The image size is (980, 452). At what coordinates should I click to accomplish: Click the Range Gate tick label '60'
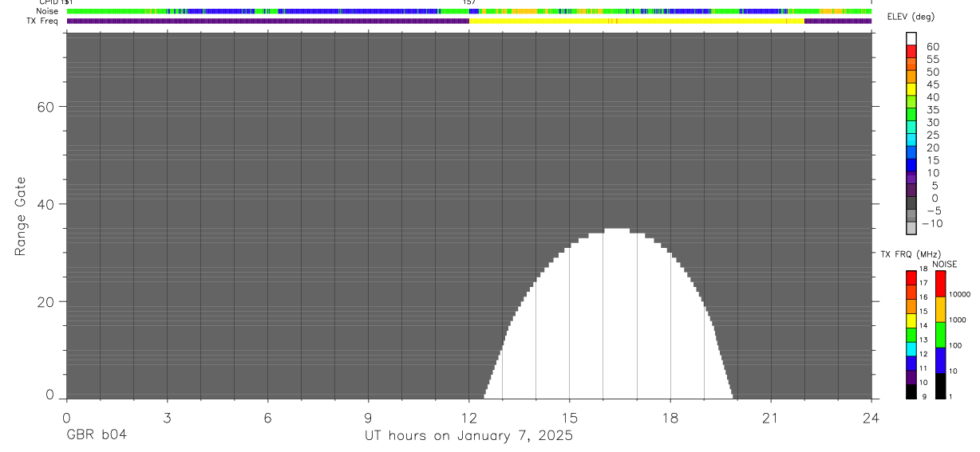point(46,107)
